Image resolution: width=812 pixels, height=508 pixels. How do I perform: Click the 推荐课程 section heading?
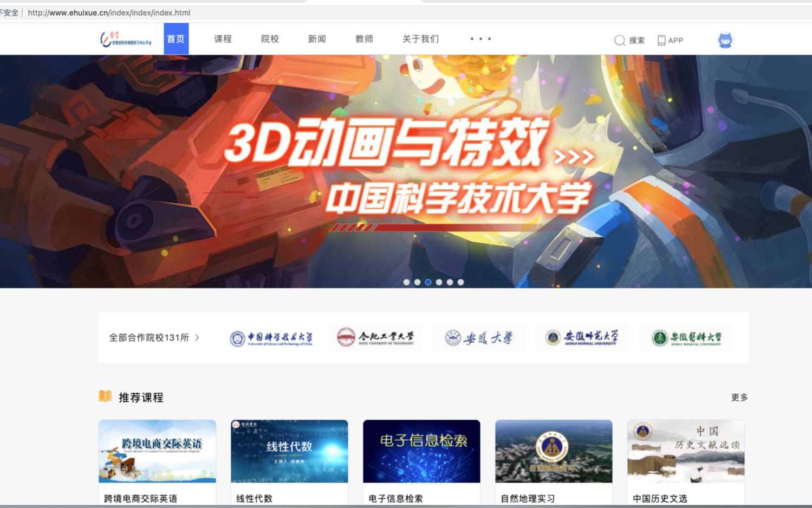coord(141,397)
